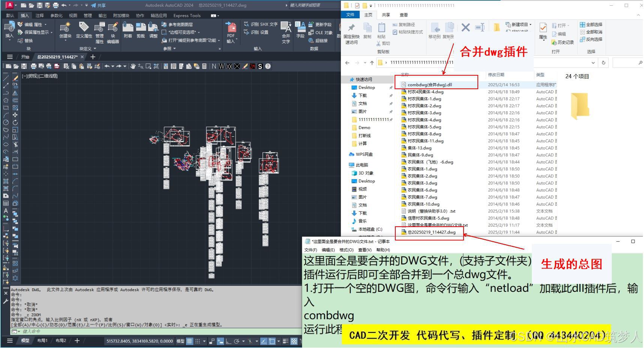The height and width of the screenshot is (348, 644).
Task: Open the Retain Attribute Display (保留属性显示) dropdown
Action: tap(51, 32)
